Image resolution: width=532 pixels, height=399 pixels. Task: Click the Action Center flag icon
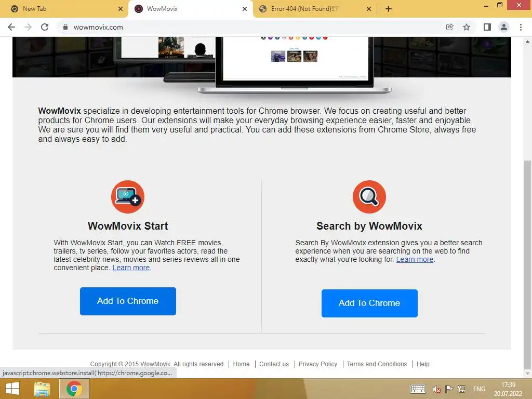(449, 389)
